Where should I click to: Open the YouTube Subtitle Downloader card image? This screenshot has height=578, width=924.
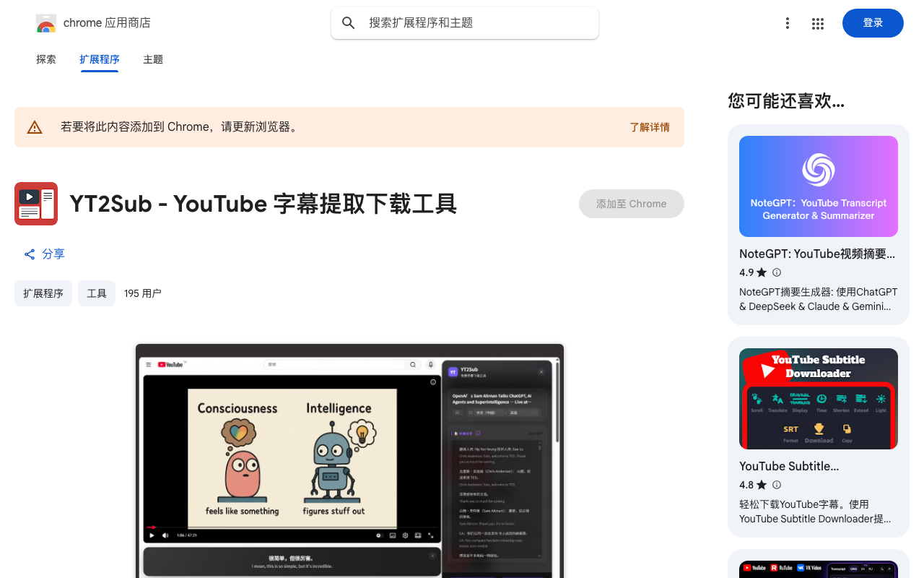(819, 399)
